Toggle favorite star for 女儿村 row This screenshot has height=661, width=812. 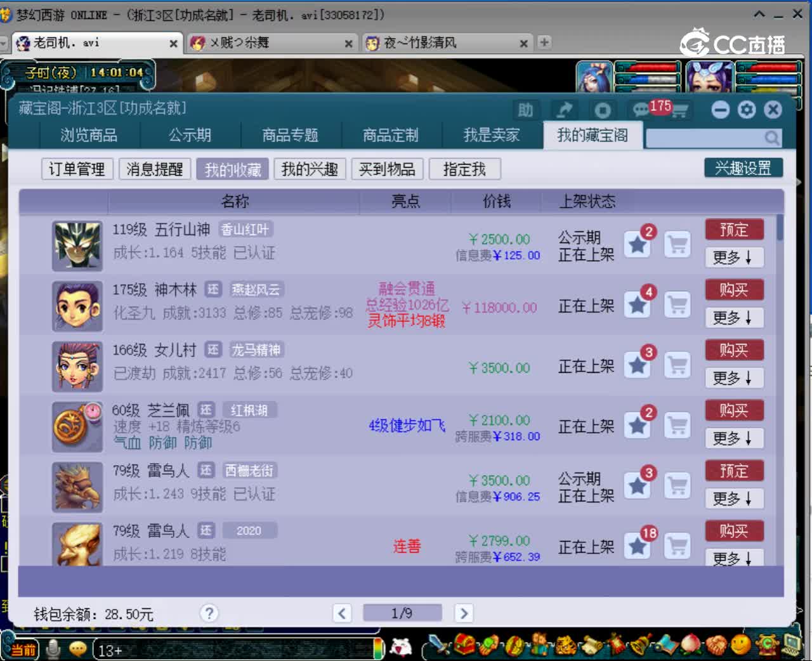[638, 365]
